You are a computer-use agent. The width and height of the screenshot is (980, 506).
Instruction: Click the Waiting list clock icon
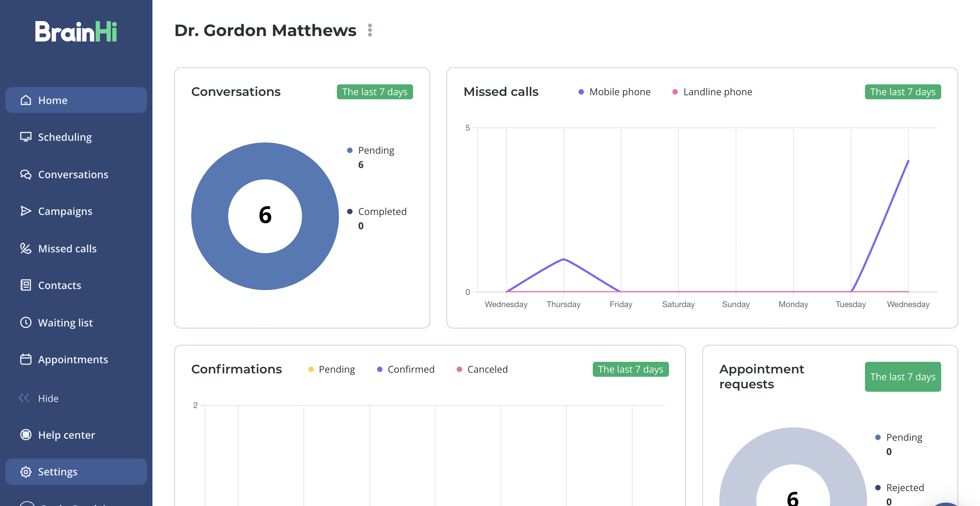pyautogui.click(x=26, y=322)
